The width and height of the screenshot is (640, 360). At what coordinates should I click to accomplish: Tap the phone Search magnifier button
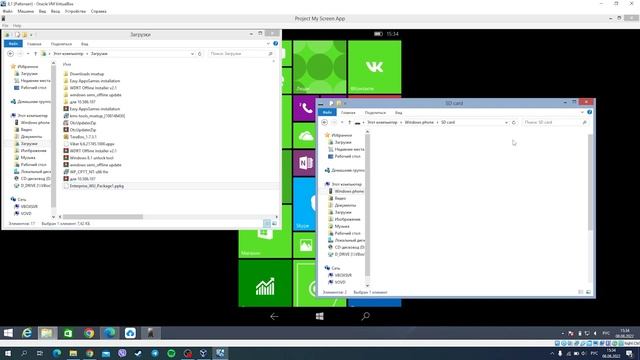pos(365,316)
